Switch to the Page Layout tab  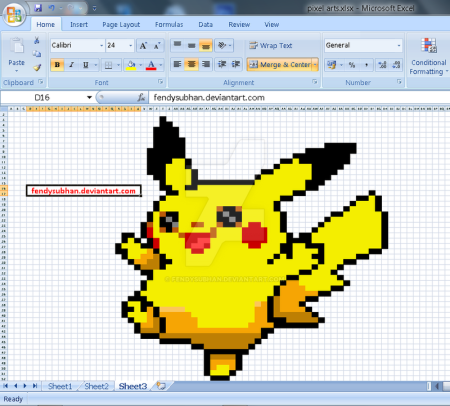click(x=121, y=25)
